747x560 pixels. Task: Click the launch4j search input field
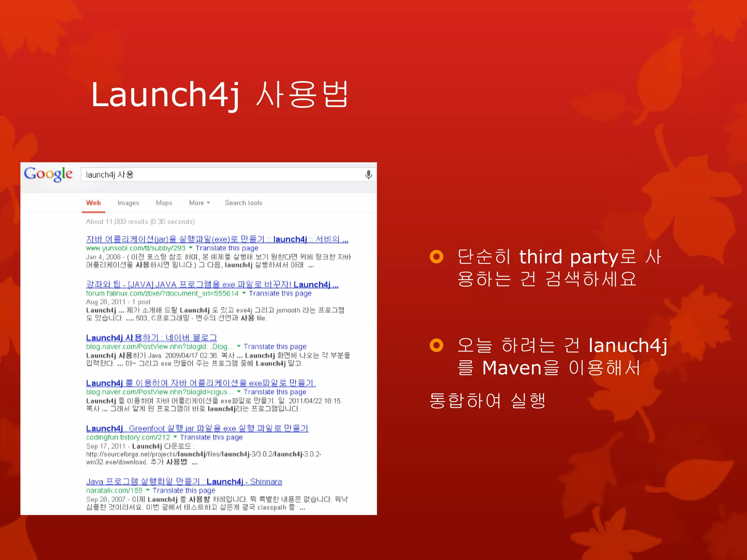(219, 175)
